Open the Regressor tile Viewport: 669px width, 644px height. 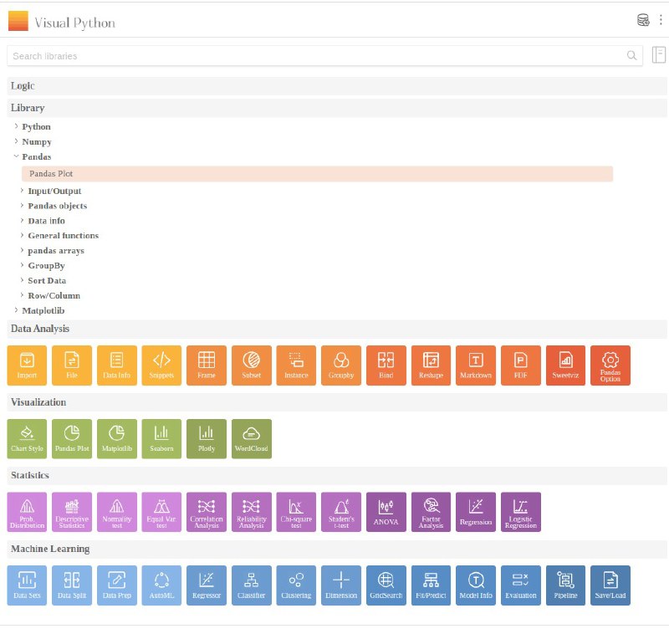tap(207, 585)
